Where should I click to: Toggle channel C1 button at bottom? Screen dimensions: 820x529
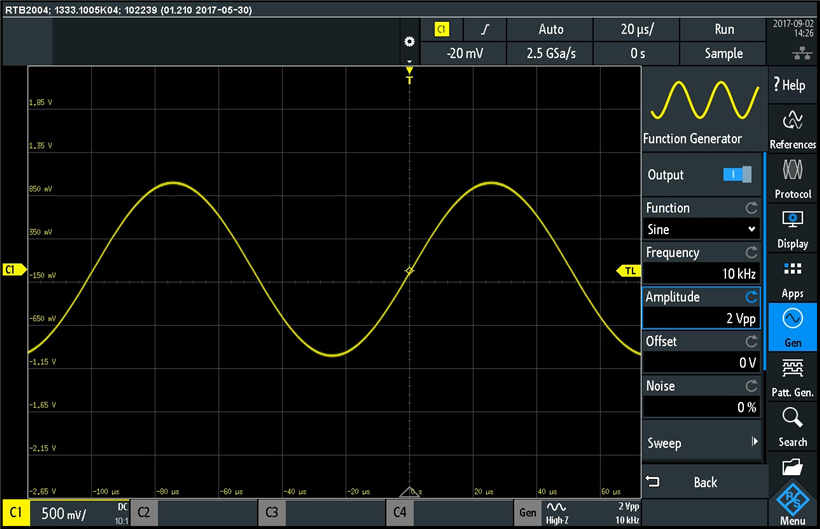[x=16, y=513]
